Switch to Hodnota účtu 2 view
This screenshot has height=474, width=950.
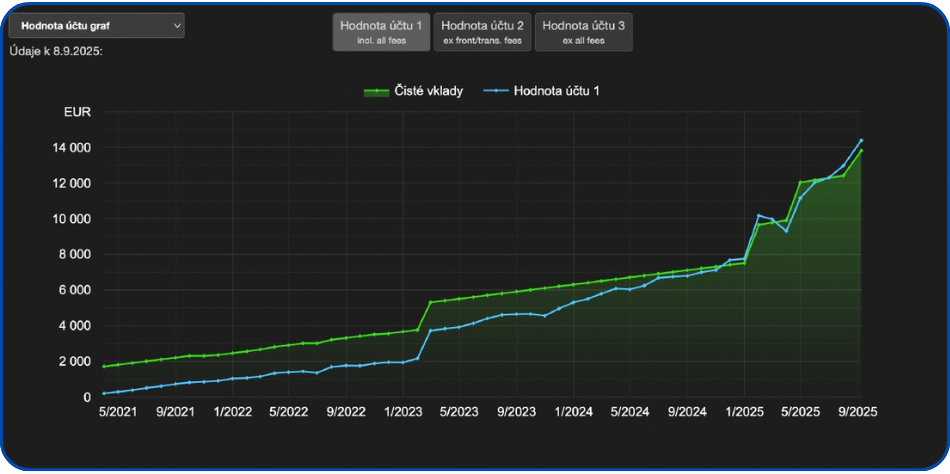tap(482, 32)
